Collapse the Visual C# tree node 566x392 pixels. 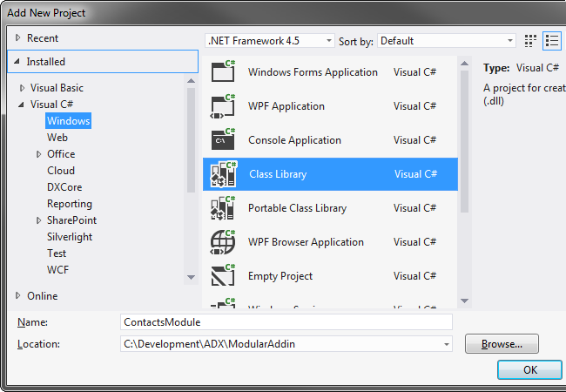coord(21,105)
